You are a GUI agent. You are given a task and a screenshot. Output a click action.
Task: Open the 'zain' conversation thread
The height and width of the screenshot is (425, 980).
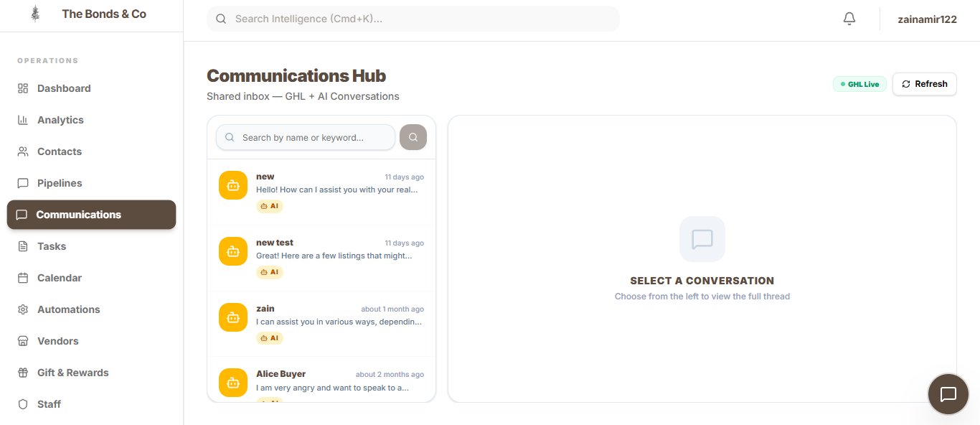coord(339,323)
